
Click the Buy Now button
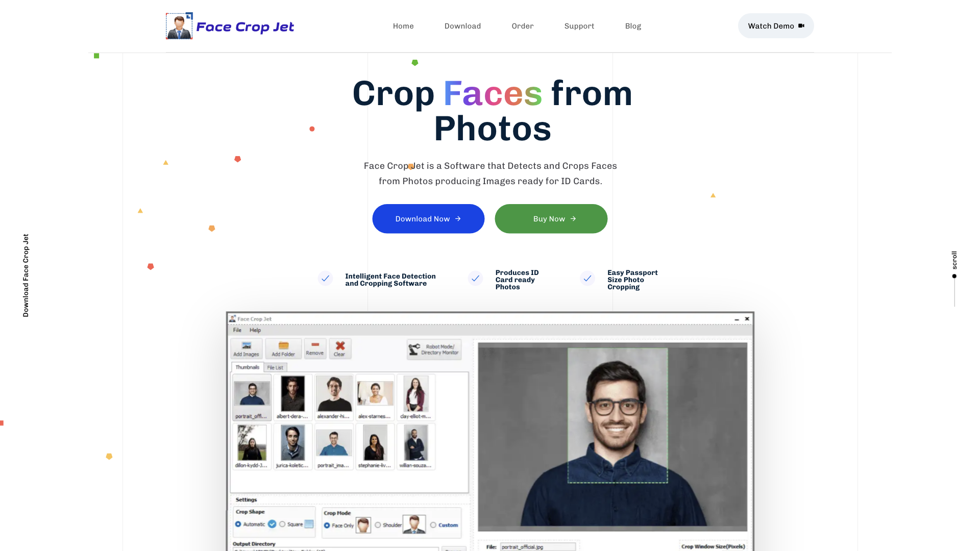tap(551, 218)
